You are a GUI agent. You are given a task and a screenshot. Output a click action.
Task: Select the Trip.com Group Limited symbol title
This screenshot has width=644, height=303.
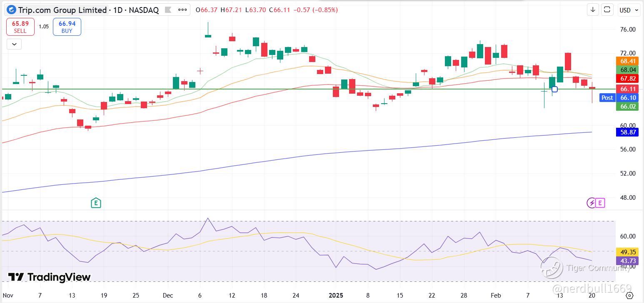click(62, 10)
